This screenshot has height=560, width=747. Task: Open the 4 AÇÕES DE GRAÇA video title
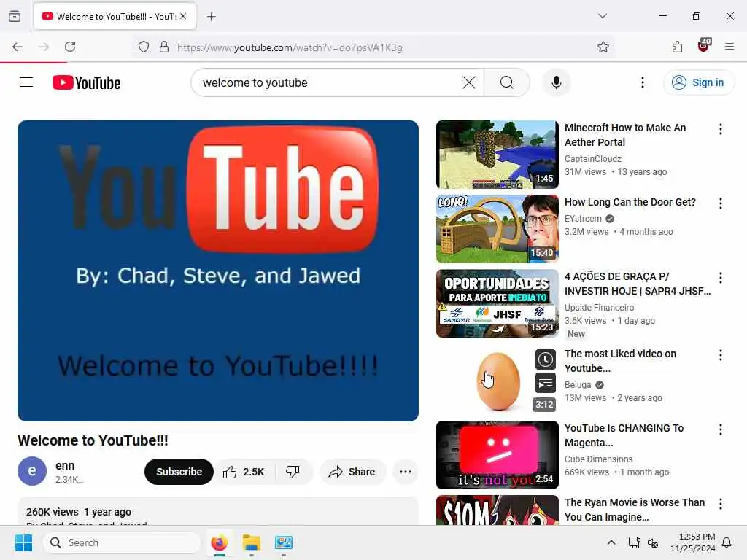pos(637,284)
